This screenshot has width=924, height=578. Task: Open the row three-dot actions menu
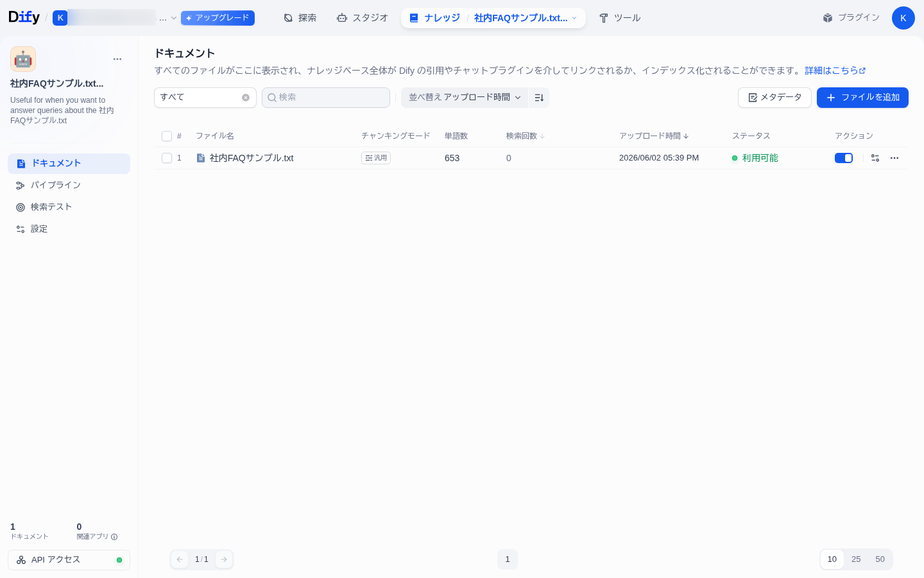pos(894,158)
